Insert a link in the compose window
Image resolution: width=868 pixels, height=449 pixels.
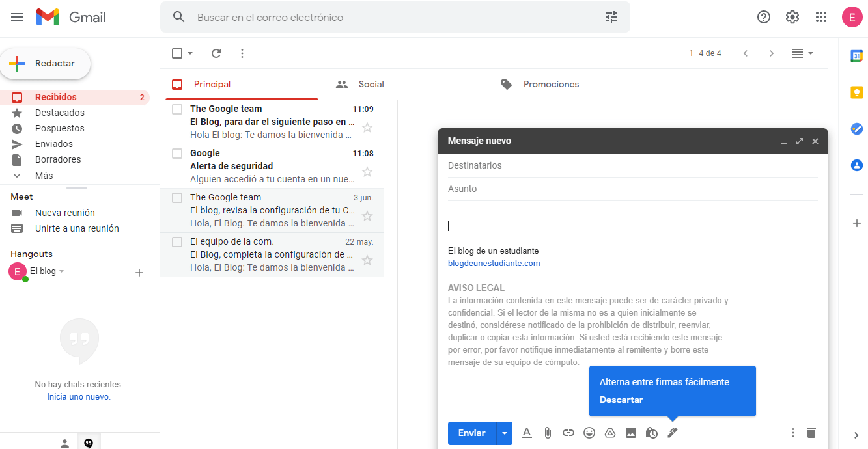tap(568, 433)
